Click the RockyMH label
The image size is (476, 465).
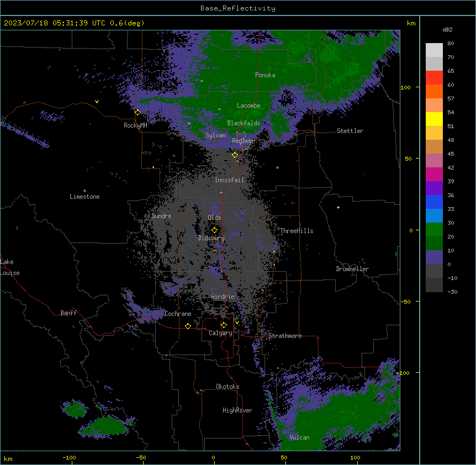coord(135,125)
